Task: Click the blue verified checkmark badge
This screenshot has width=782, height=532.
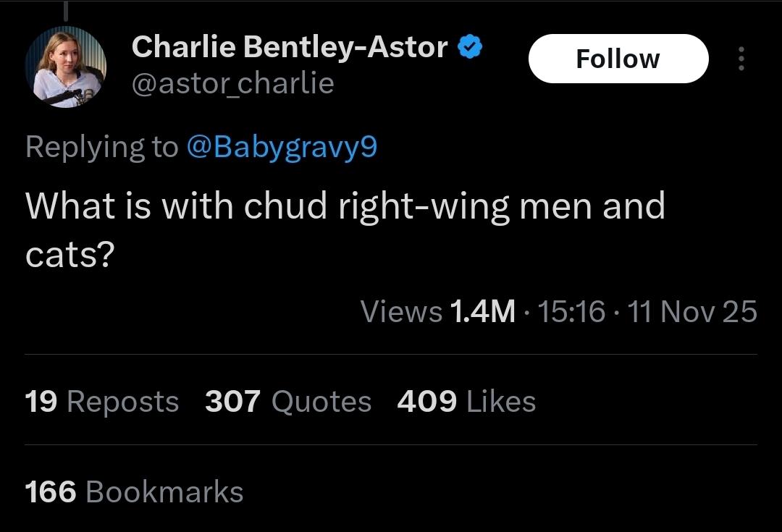Action: (471, 48)
